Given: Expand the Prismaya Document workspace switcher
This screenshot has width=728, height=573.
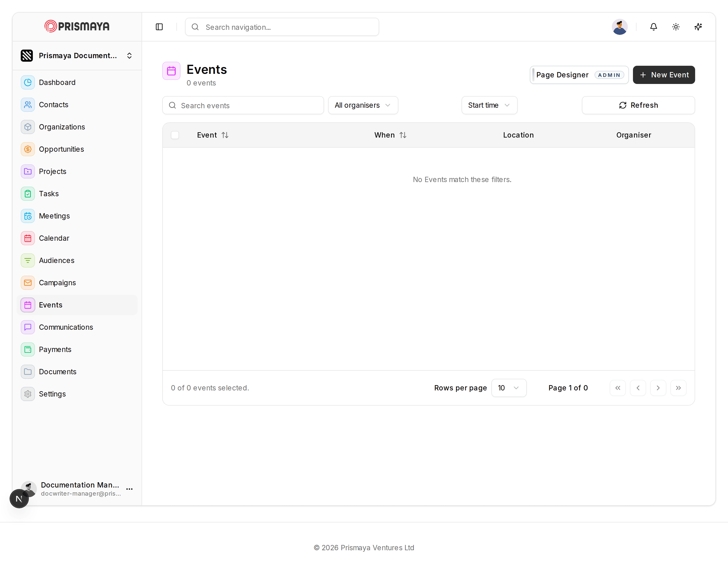Looking at the screenshot, I should pos(77,56).
